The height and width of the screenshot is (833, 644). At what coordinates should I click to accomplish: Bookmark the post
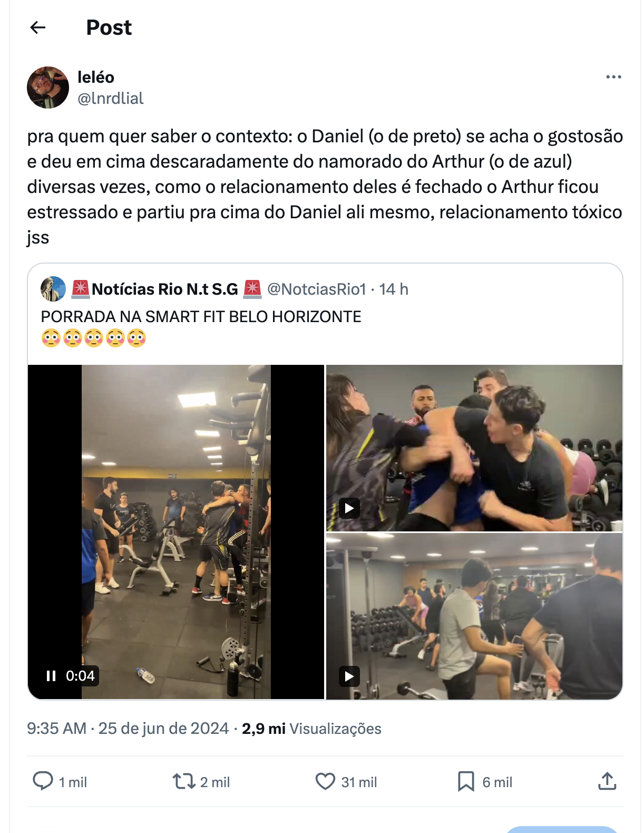466,781
